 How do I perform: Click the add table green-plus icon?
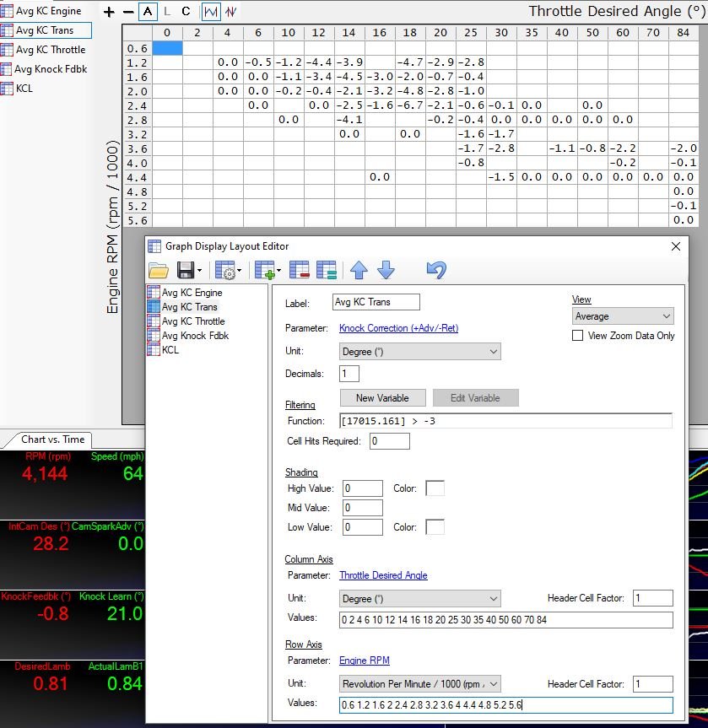(265, 270)
